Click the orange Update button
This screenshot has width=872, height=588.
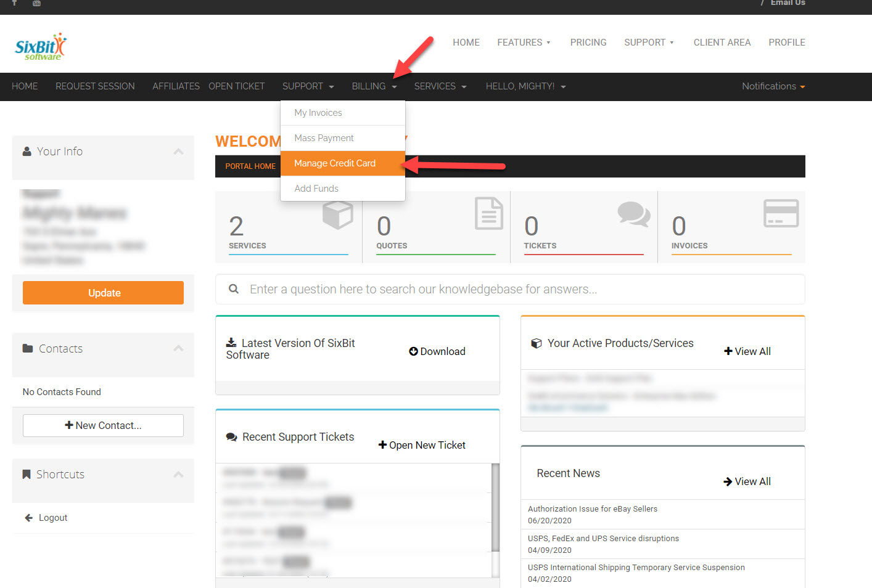click(103, 293)
